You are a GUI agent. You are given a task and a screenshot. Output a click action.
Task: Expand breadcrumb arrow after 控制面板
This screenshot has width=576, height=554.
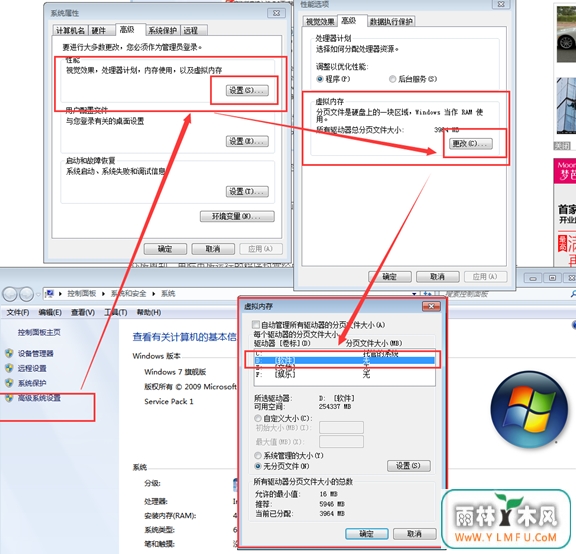103,294
